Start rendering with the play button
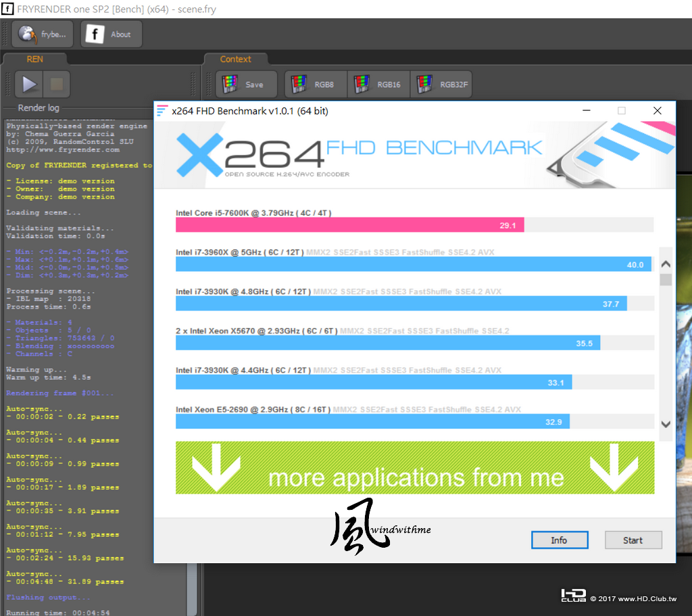Viewport: 692px width, 616px height. click(x=28, y=84)
